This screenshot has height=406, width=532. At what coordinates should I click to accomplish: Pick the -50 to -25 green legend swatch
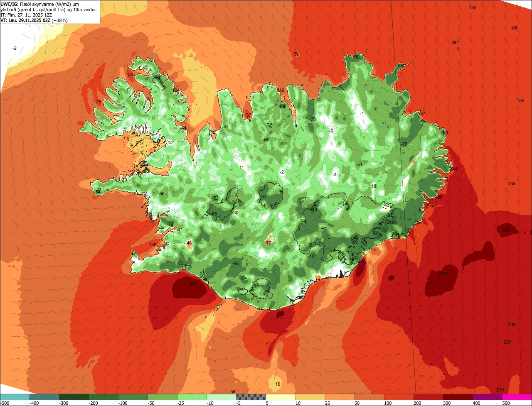point(163,397)
